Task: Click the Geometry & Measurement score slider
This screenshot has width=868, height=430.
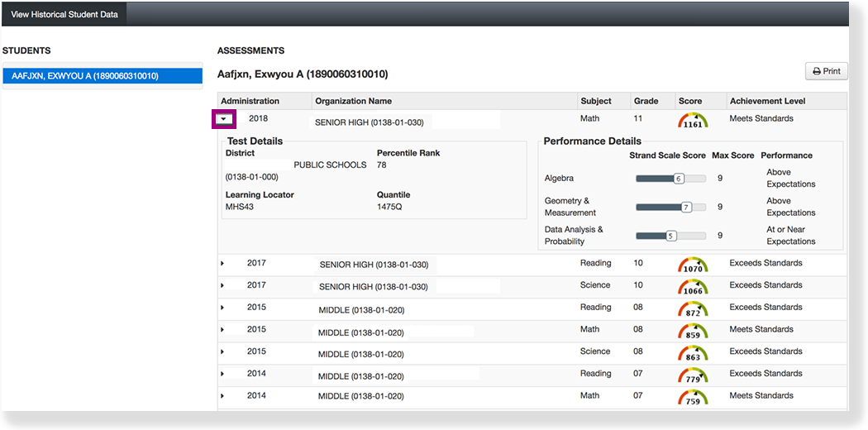Action: click(x=670, y=207)
